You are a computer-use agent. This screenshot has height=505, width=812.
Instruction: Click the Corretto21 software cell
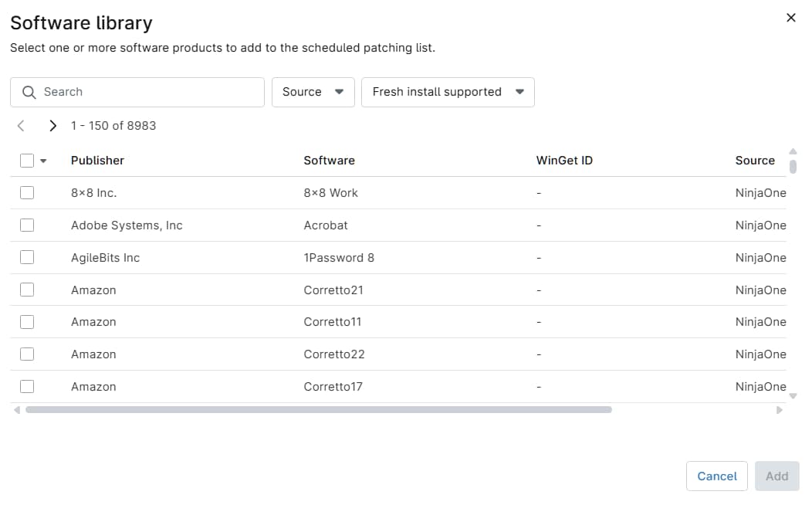tap(333, 290)
